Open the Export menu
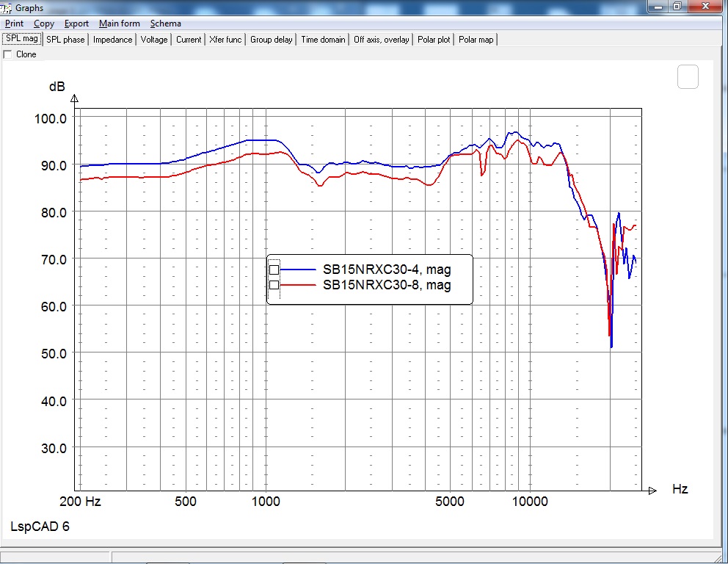The image size is (728, 564). [76, 23]
